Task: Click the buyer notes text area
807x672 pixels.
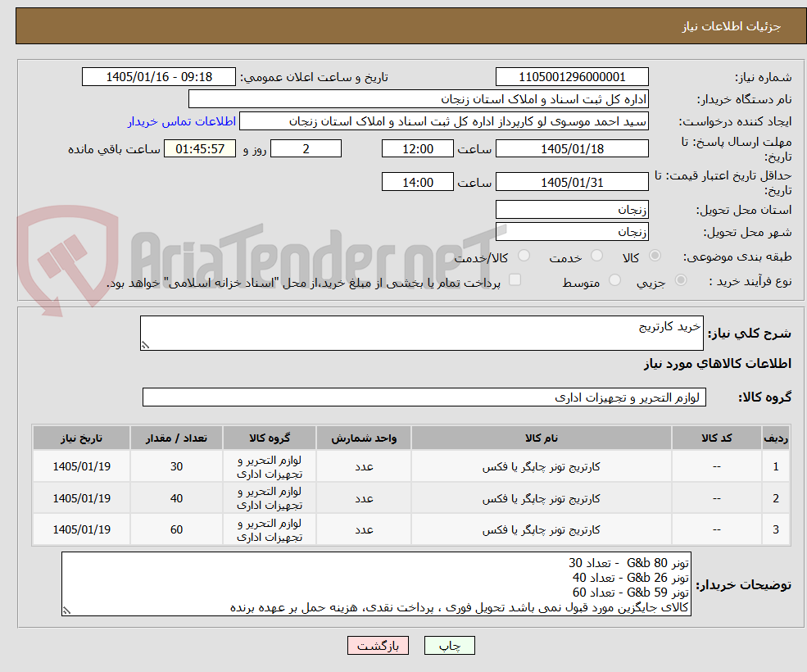Action: pos(376,584)
